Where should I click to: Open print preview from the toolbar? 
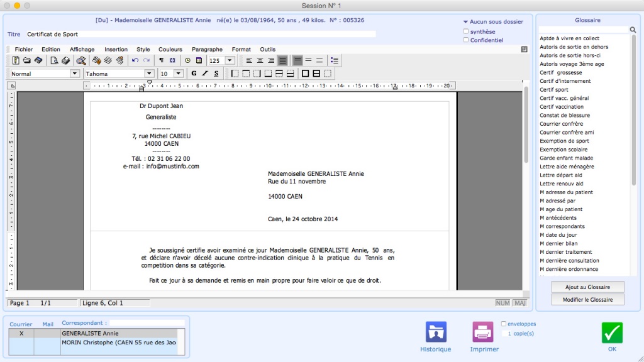tap(54, 60)
